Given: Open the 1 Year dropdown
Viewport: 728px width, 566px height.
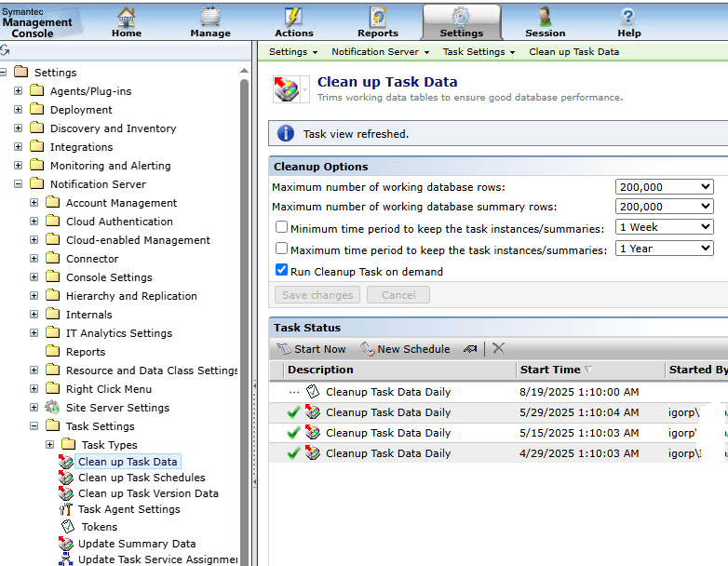Looking at the screenshot, I should click(x=664, y=248).
